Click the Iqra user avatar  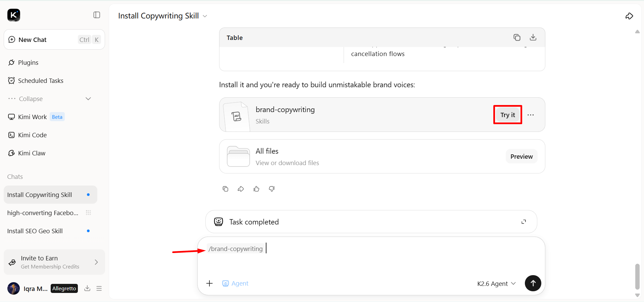14,288
